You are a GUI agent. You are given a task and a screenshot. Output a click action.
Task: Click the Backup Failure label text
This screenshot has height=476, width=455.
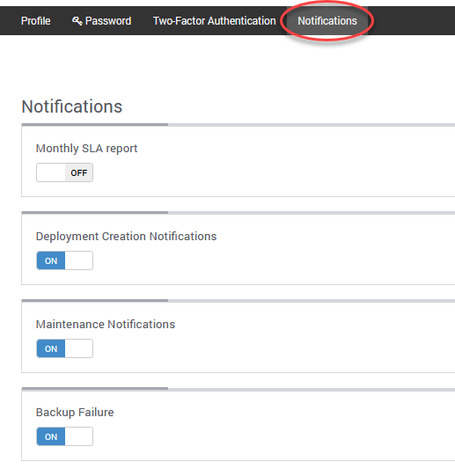point(75,413)
